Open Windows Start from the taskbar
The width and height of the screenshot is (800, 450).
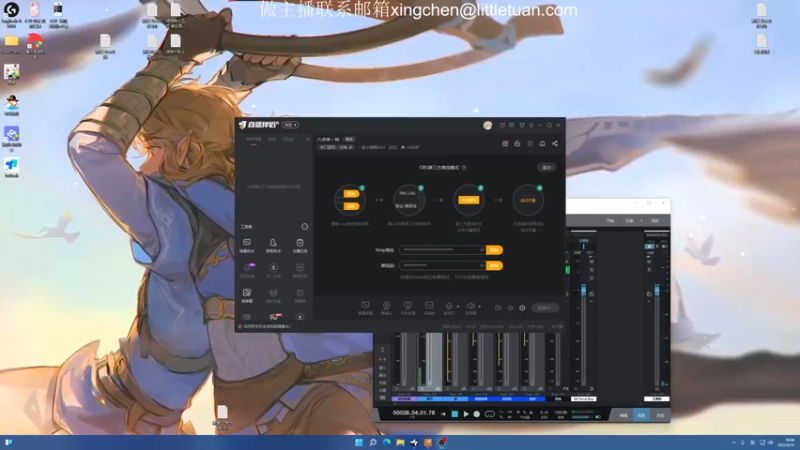click(x=359, y=442)
